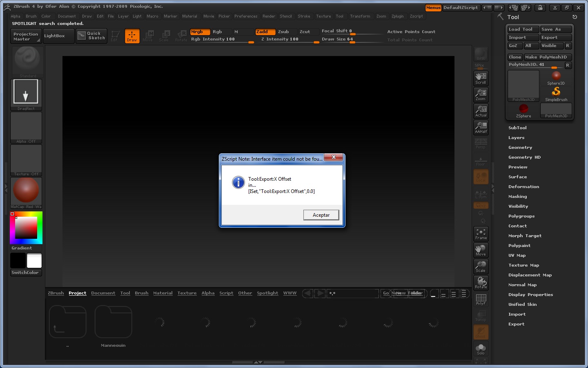
Task: Click the Frame view icon
Action: tap(481, 234)
